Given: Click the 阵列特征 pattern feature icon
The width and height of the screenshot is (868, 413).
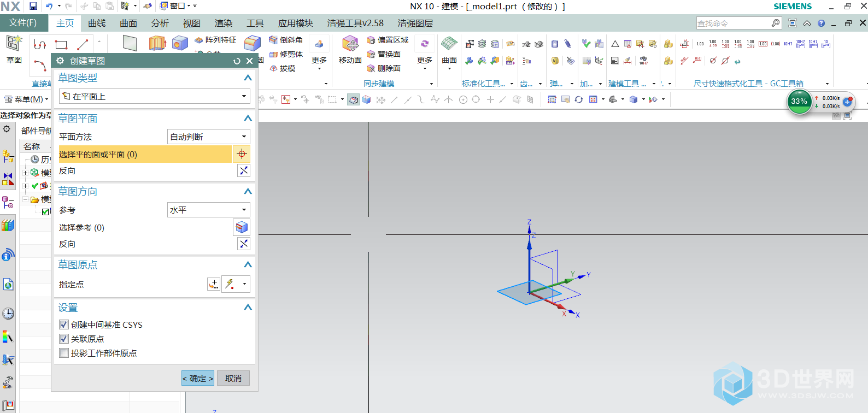Looking at the screenshot, I should 215,40.
